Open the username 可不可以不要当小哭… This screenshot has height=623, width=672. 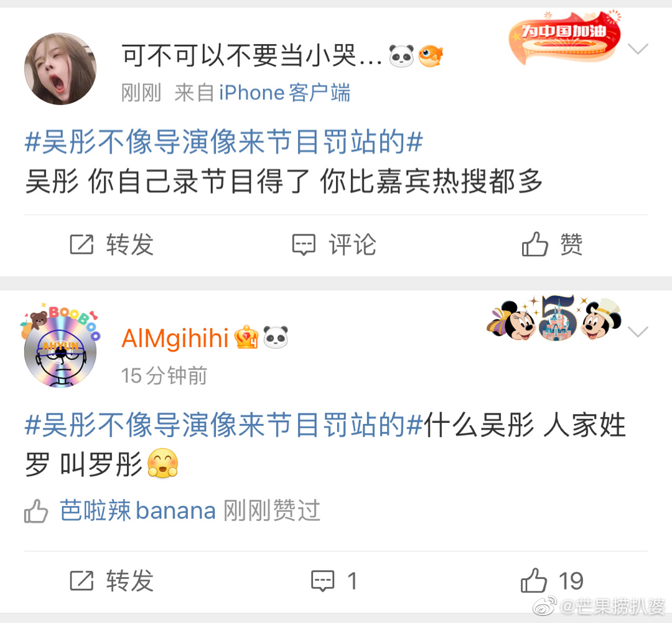(x=252, y=56)
